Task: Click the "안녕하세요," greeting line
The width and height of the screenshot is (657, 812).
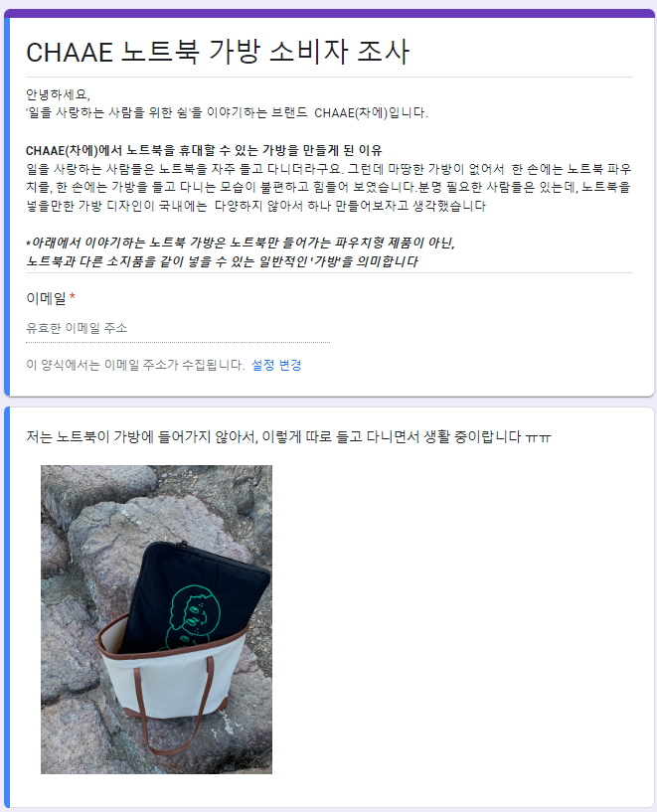Action: (x=58, y=94)
